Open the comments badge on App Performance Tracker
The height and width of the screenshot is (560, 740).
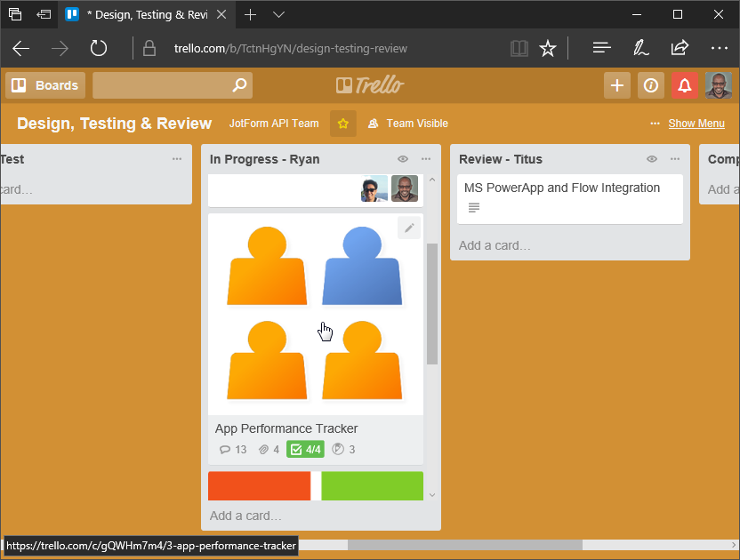232,449
